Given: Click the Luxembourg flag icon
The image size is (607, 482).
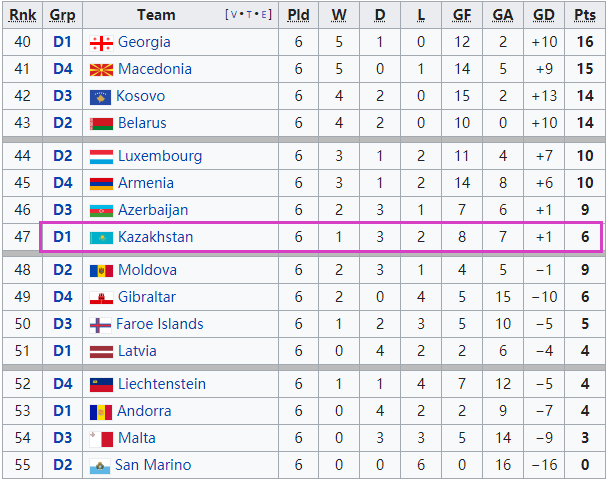Looking at the screenshot, I should (x=100, y=157).
